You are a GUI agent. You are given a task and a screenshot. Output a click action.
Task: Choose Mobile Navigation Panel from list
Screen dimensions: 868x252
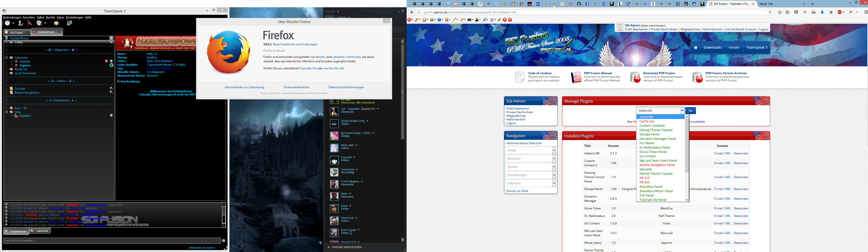point(657,165)
